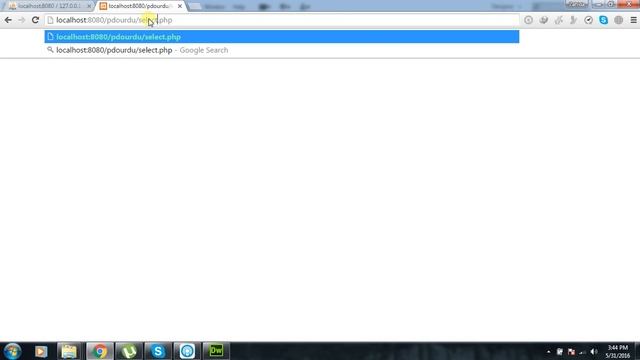Screen dimensions: 640x360
Task: Reload the current page
Action: coord(36,20)
